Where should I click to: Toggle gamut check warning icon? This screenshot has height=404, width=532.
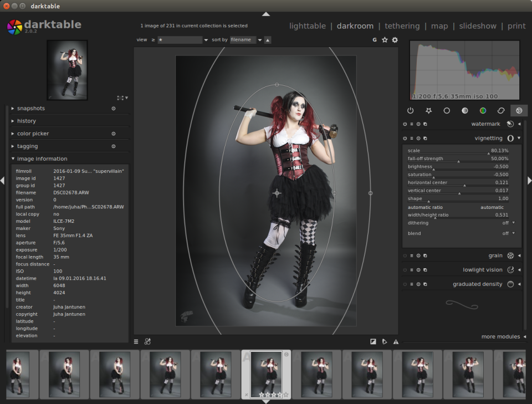tap(396, 341)
